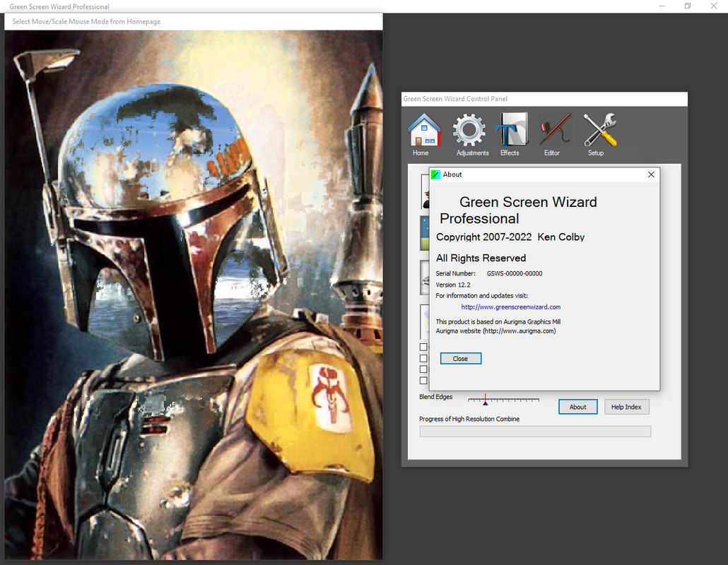Viewport: 728px width, 565px height.
Task: Click the Boba Fett preview image
Action: click(194, 295)
